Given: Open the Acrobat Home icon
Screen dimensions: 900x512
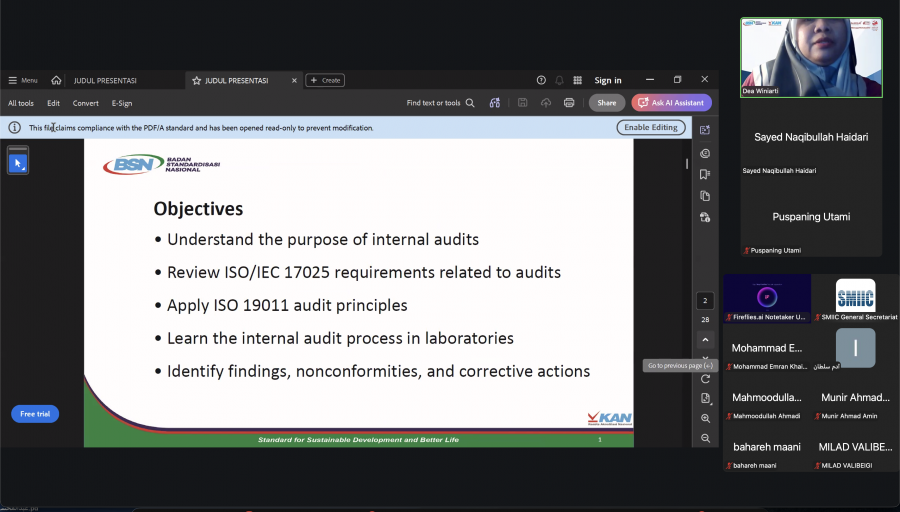Looking at the screenshot, I should (56, 80).
